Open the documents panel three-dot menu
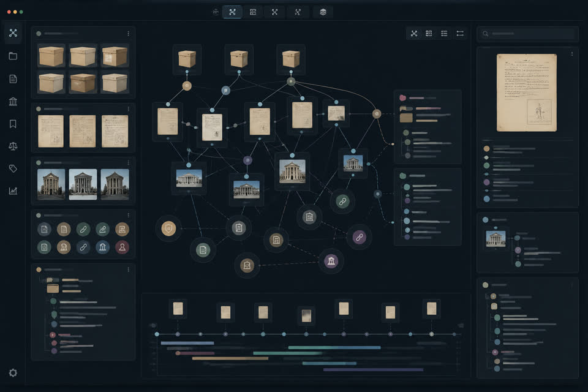Viewport: 588px width, 392px height. (128, 109)
